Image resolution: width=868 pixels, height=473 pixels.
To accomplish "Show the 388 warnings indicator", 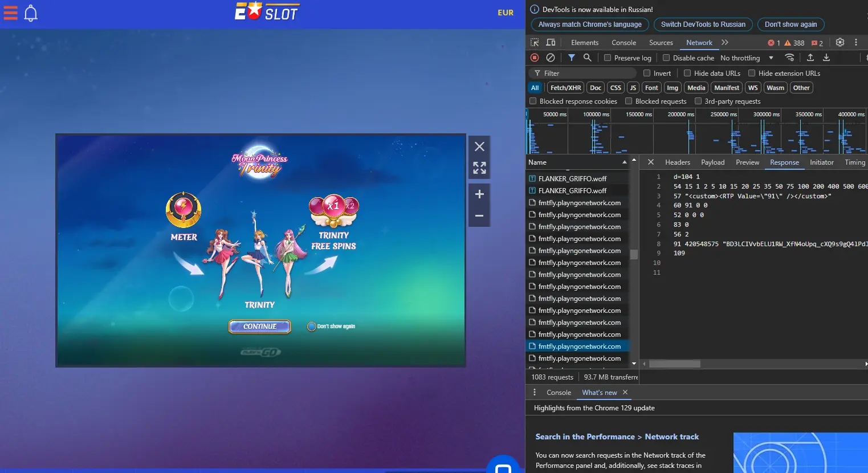I will [x=794, y=43].
